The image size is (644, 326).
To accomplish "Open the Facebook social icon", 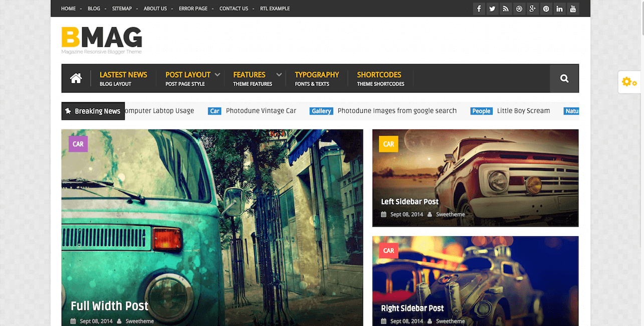I will click(x=479, y=9).
